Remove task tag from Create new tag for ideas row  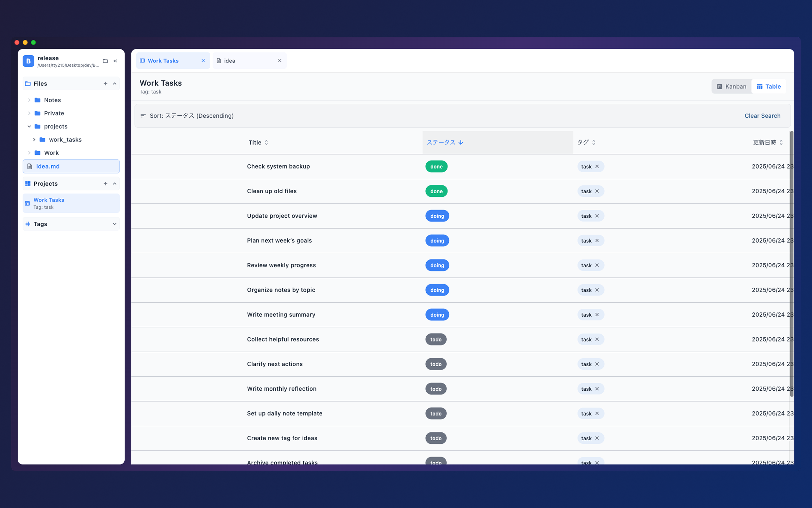597,438
